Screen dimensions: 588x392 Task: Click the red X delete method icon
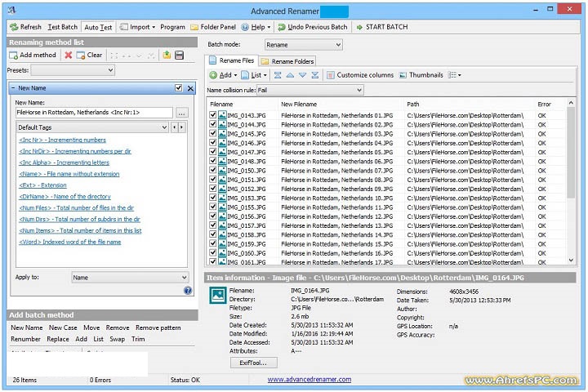click(x=69, y=56)
